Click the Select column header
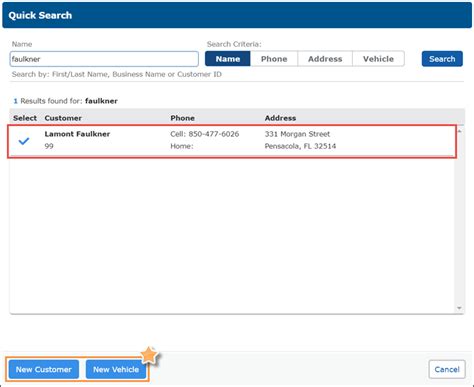This screenshot has width=474, height=387. 25,118
